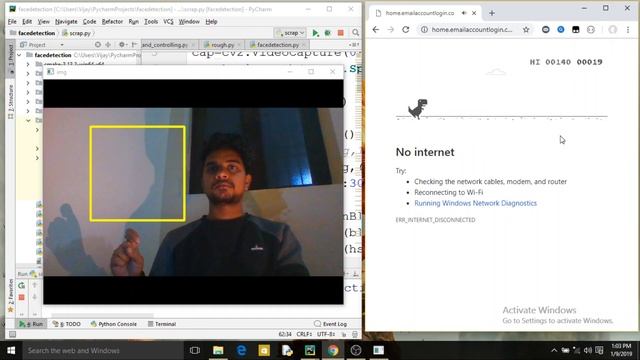Toggle the Run tool window button

click(x=31, y=324)
